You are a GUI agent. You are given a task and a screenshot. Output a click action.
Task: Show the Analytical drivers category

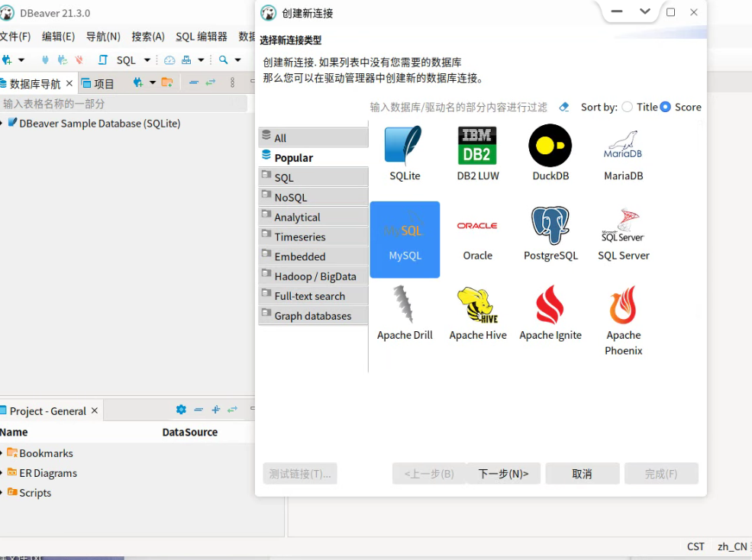click(x=314, y=217)
